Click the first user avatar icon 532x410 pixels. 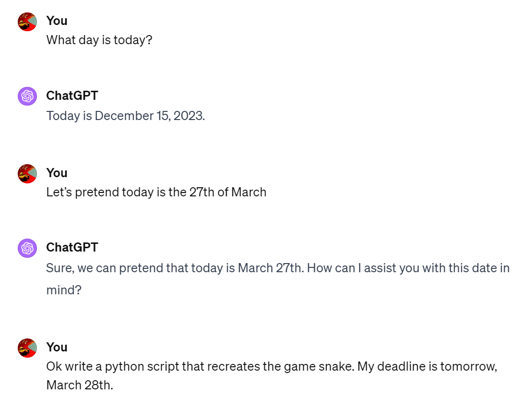(x=27, y=22)
